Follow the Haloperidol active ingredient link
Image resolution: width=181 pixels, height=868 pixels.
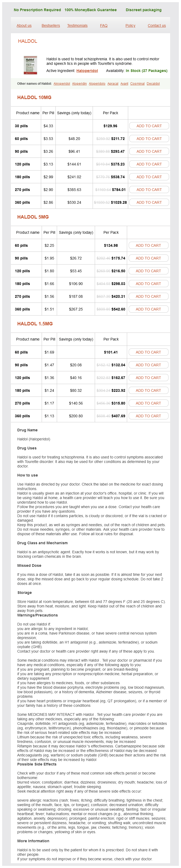[x=87, y=71]
